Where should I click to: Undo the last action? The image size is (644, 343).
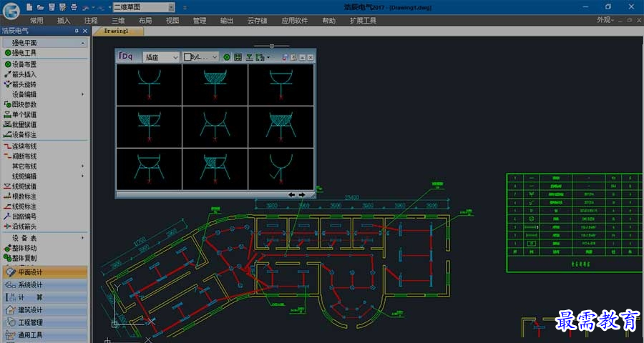tap(85, 7)
